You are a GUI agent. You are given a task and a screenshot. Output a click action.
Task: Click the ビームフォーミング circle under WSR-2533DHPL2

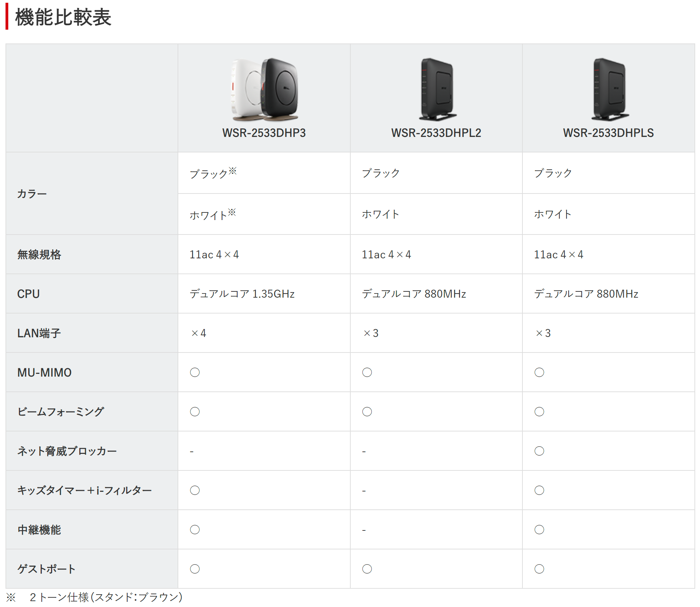pos(367,411)
